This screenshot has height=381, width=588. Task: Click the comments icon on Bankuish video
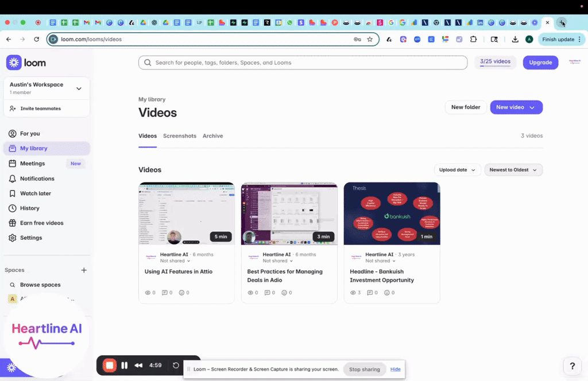370,293
